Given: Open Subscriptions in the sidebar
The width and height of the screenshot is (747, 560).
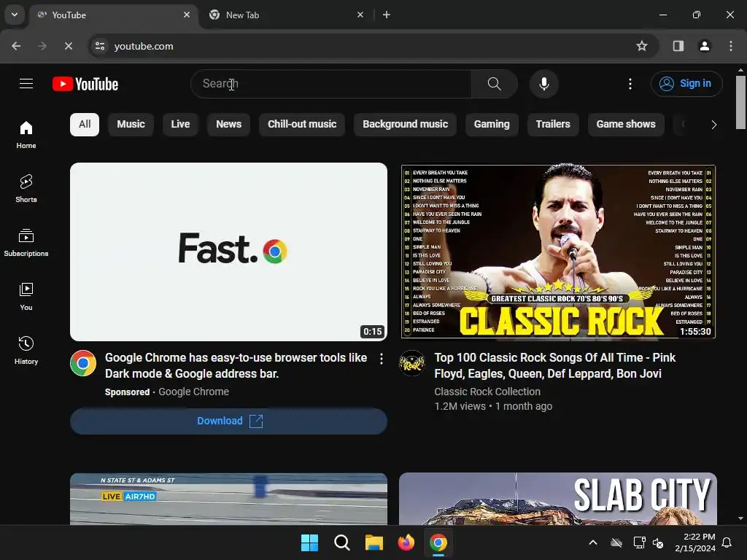Looking at the screenshot, I should coord(26,242).
